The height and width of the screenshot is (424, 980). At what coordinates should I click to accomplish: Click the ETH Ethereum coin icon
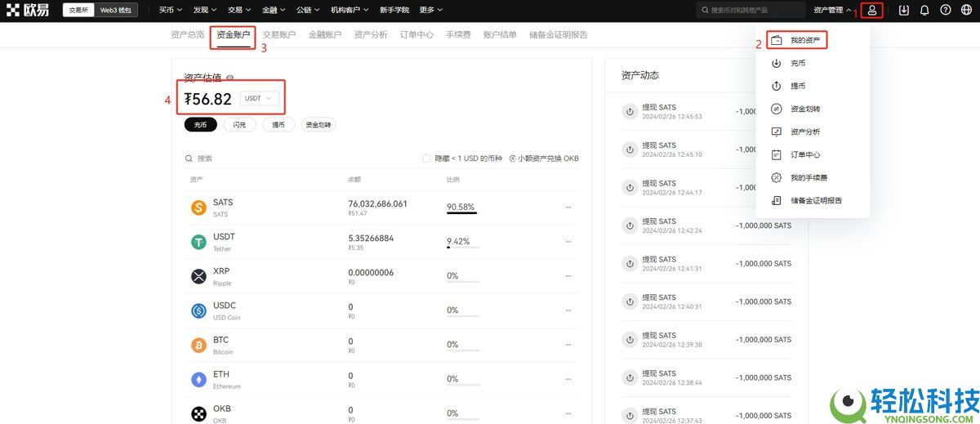198,379
